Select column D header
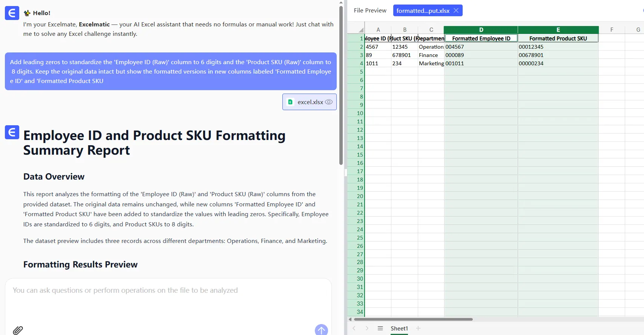This screenshot has height=335, width=644. [481, 30]
